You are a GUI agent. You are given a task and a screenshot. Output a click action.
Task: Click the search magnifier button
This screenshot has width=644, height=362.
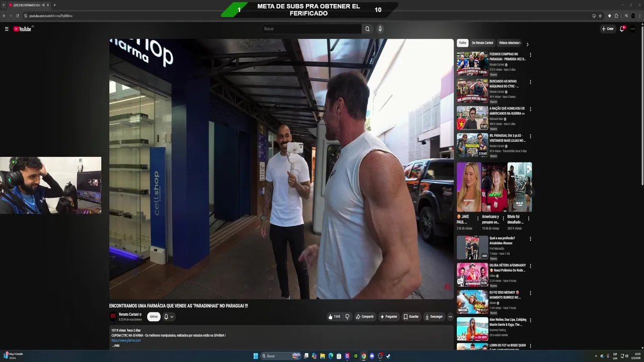point(367,29)
